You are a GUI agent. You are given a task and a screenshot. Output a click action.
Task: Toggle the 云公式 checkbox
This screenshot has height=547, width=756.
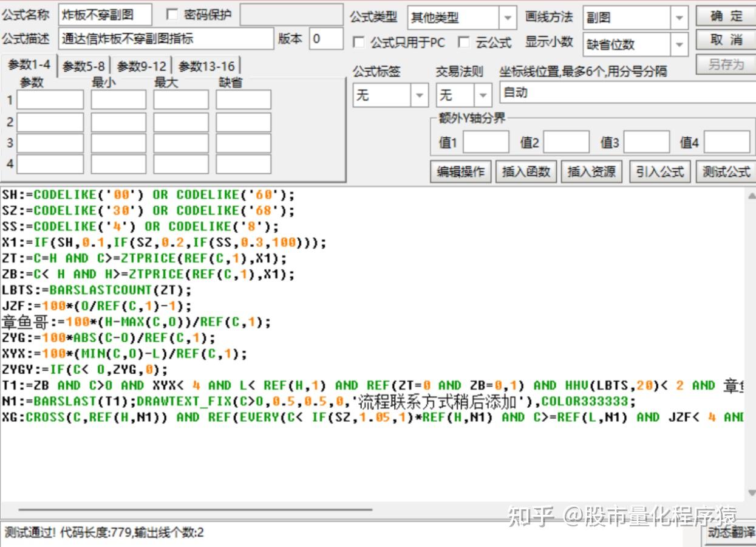click(464, 42)
